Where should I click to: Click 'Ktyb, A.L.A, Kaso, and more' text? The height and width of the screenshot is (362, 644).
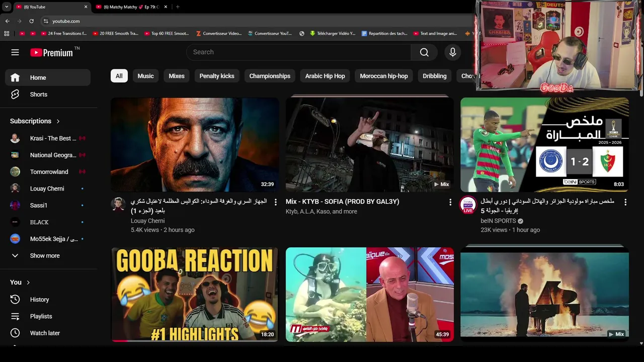(x=321, y=212)
